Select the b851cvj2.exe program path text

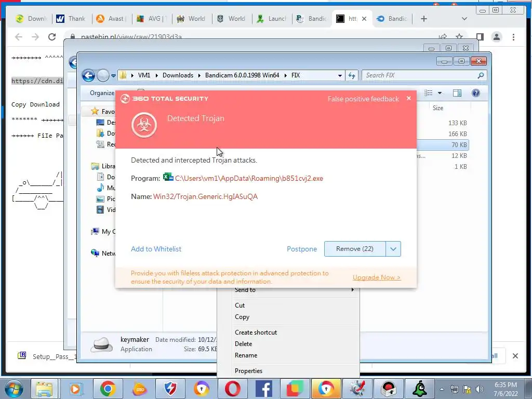[x=249, y=179]
